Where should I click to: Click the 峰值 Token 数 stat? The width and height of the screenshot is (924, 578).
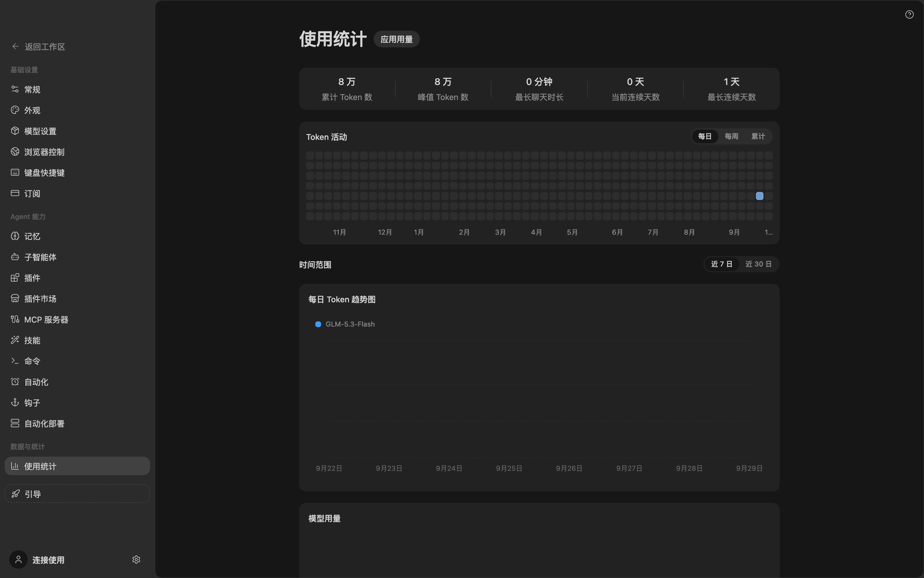(x=443, y=89)
